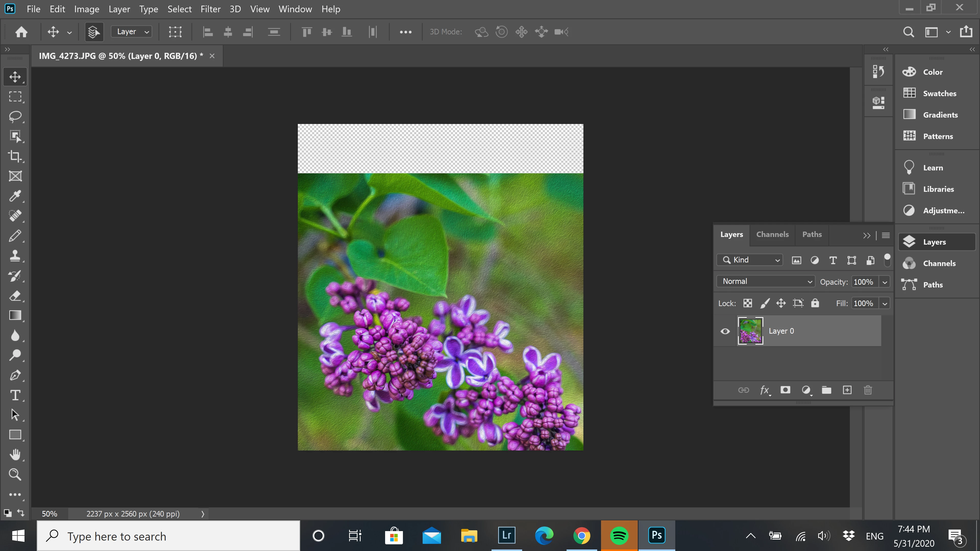Open the Swatches panel
The image size is (980, 551).
(939, 94)
